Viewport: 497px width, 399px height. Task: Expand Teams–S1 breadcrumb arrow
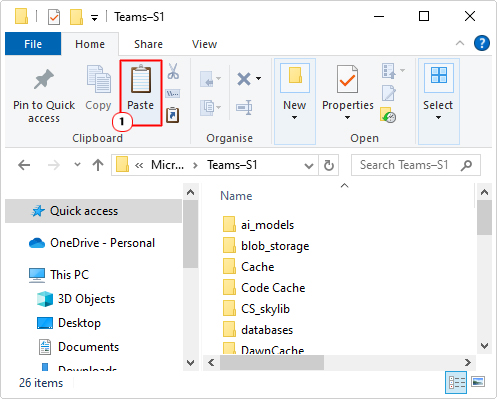(195, 165)
